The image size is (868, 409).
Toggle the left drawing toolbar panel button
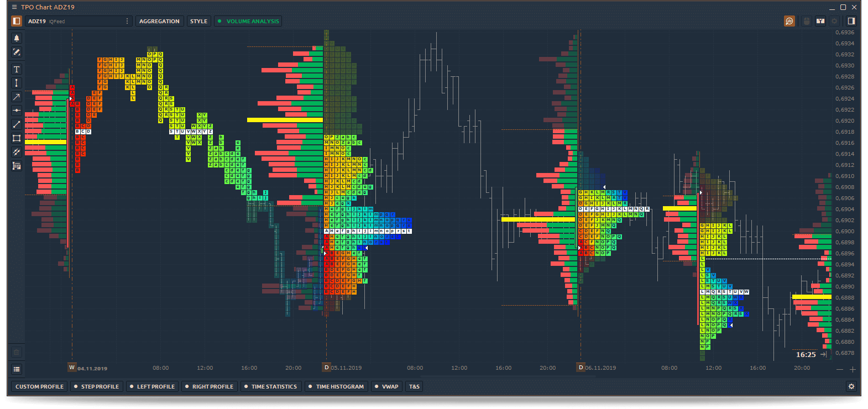click(x=17, y=21)
